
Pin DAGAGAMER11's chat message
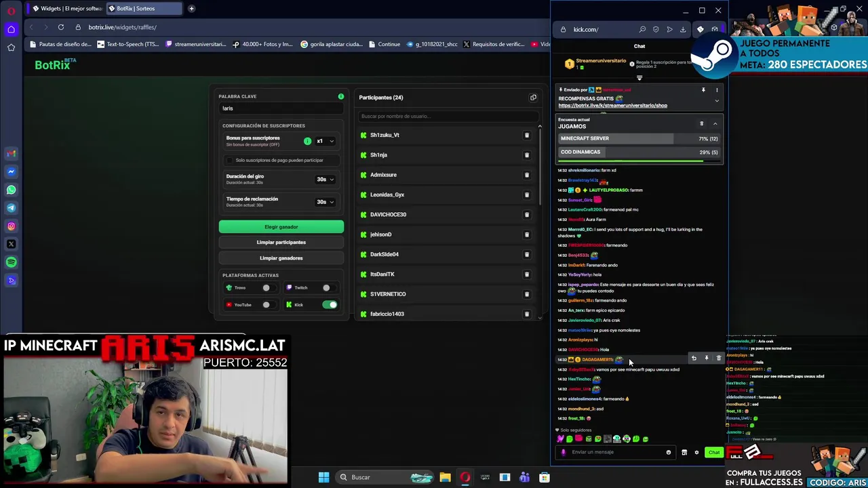click(x=706, y=359)
